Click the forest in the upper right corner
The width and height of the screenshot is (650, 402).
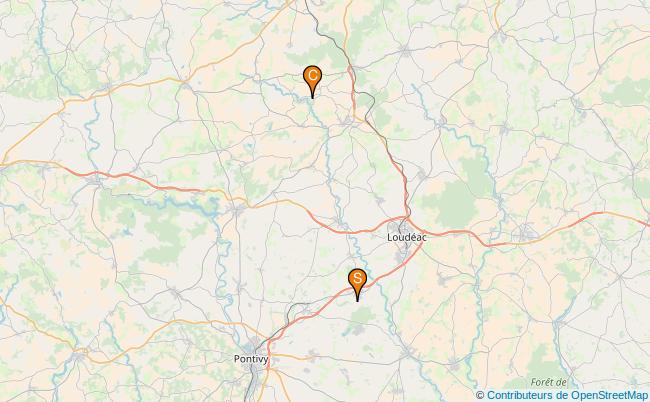coord(628,92)
